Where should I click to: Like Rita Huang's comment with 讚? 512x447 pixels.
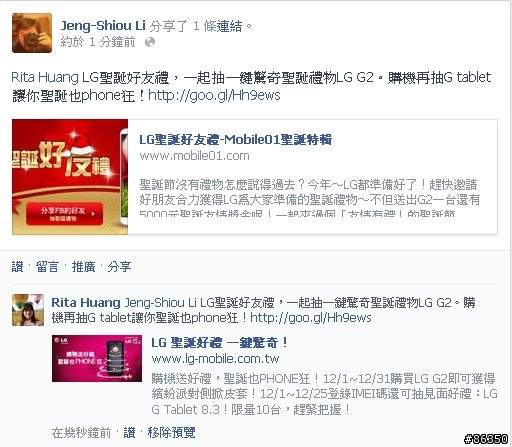tap(129, 433)
